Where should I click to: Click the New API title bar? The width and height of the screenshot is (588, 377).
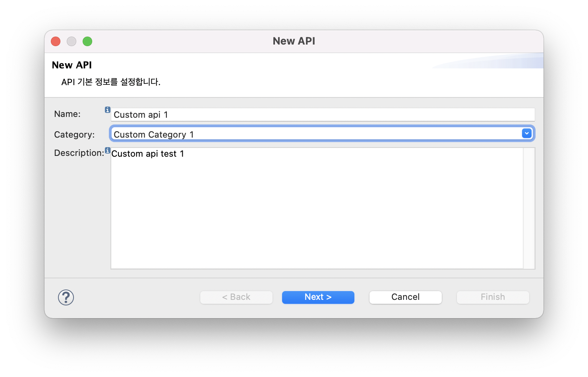(x=294, y=41)
